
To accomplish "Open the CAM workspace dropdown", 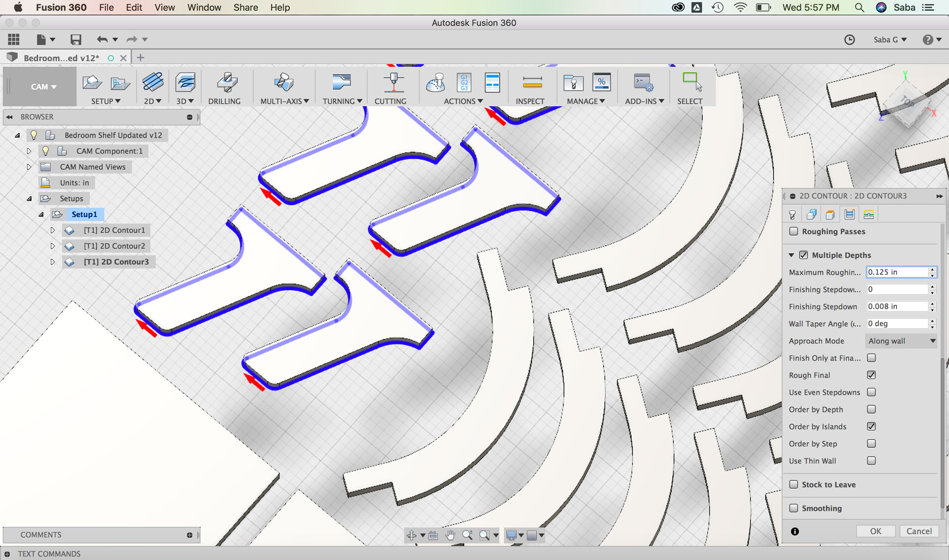I will pyautogui.click(x=43, y=87).
